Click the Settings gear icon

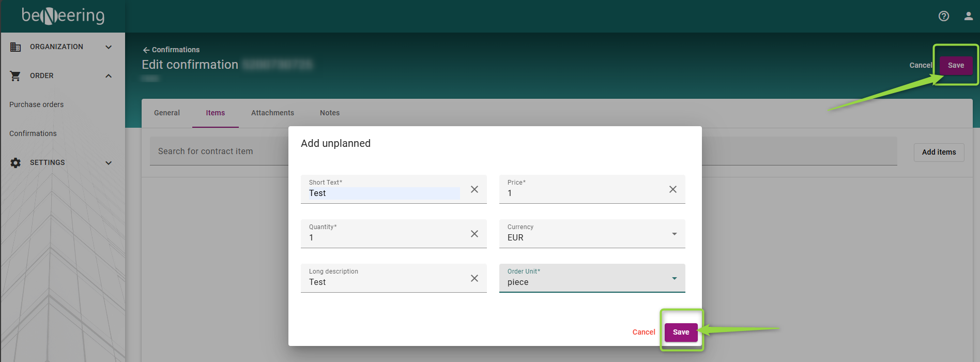[x=16, y=163]
